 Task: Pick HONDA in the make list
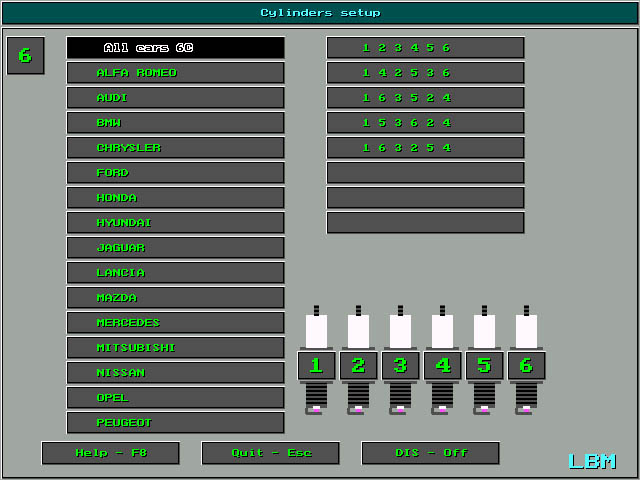point(176,198)
